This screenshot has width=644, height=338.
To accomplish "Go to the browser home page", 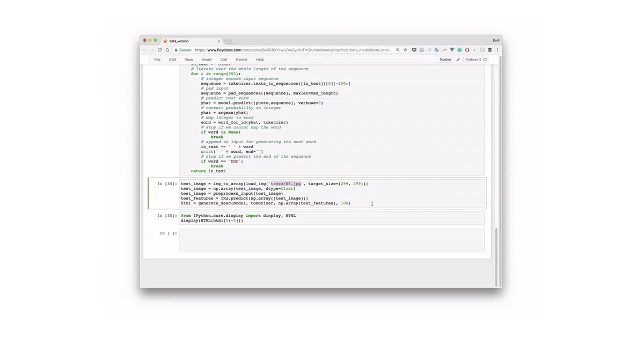I will tap(167, 50).
